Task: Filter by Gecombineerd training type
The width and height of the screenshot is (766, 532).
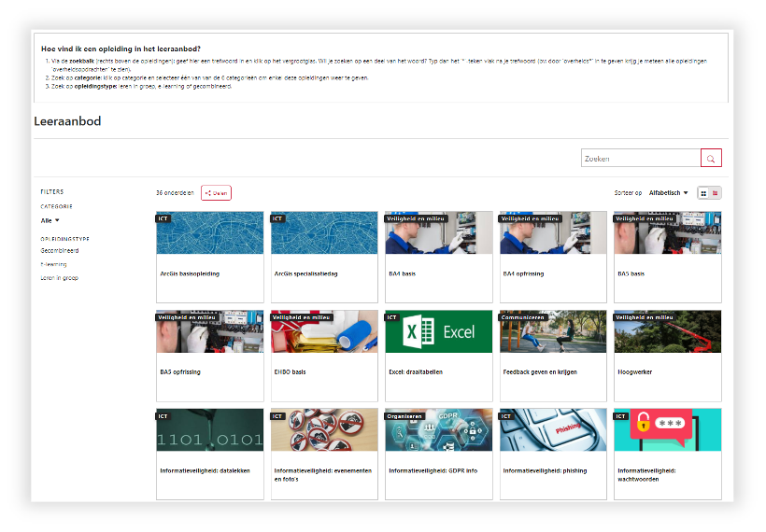Action: pyautogui.click(x=60, y=251)
